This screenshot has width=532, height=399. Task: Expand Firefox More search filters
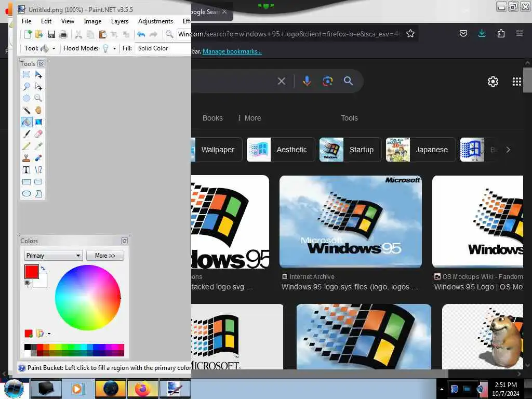coord(249,118)
